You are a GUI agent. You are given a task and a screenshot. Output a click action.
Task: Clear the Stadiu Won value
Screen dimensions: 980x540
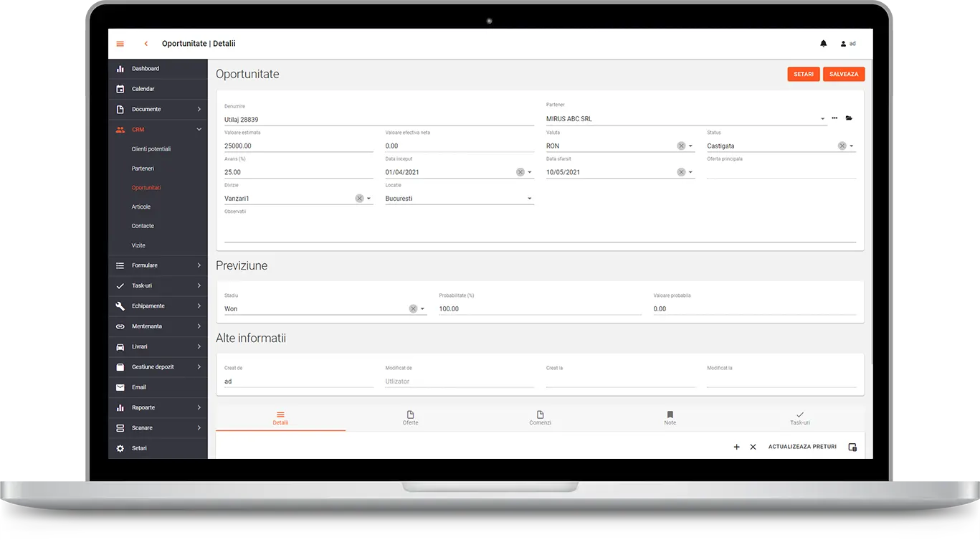[x=413, y=308]
